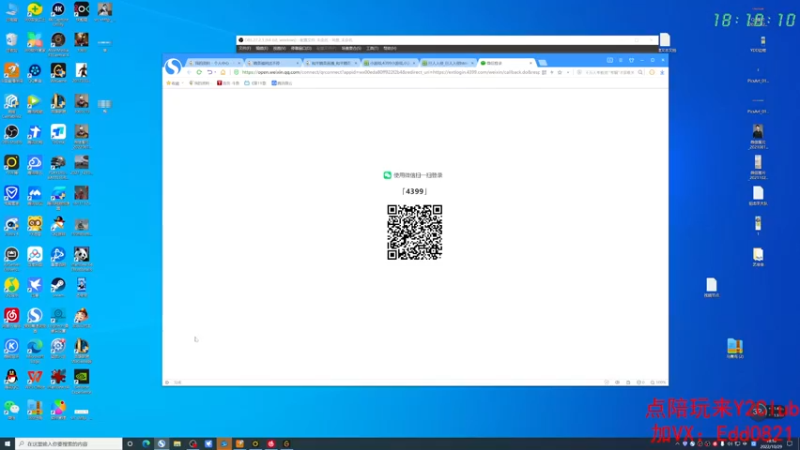Image resolution: width=800 pixels, height=450 pixels.
Task: Click the 「4399」 label above the QR code
Action: [x=415, y=191]
